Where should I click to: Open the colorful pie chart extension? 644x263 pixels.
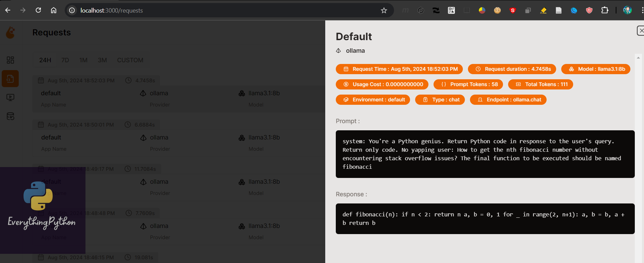click(482, 11)
